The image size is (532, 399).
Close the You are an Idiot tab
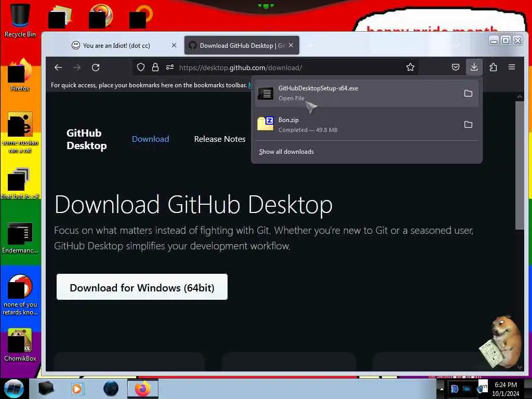pos(174,45)
